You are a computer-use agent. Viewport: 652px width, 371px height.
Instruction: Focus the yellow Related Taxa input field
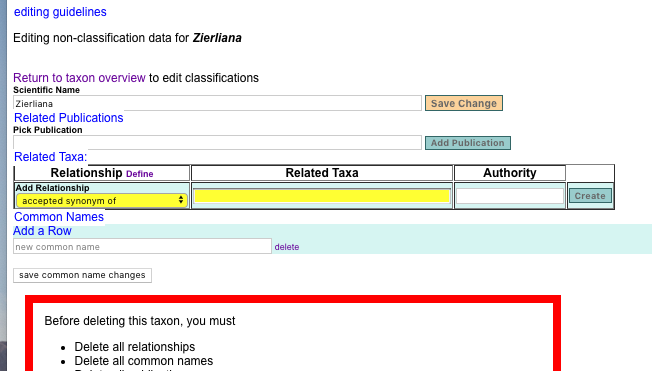(322, 196)
